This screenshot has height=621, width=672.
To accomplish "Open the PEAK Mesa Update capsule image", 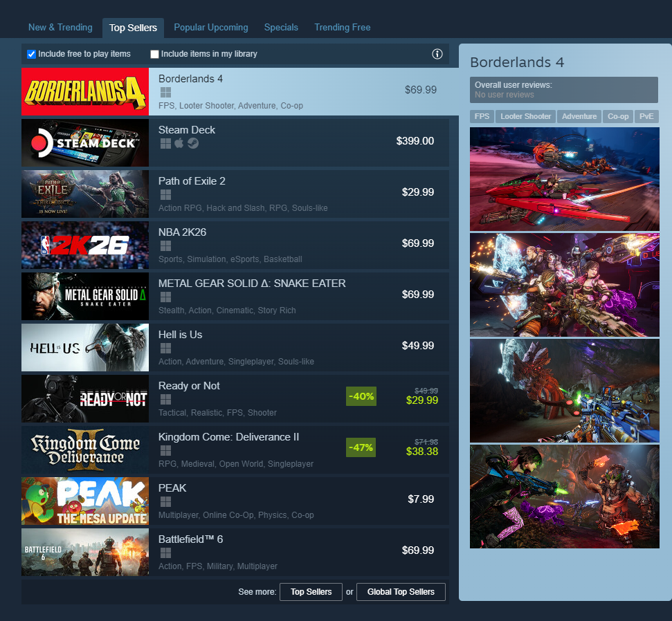I will pyautogui.click(x=85, y=501).
